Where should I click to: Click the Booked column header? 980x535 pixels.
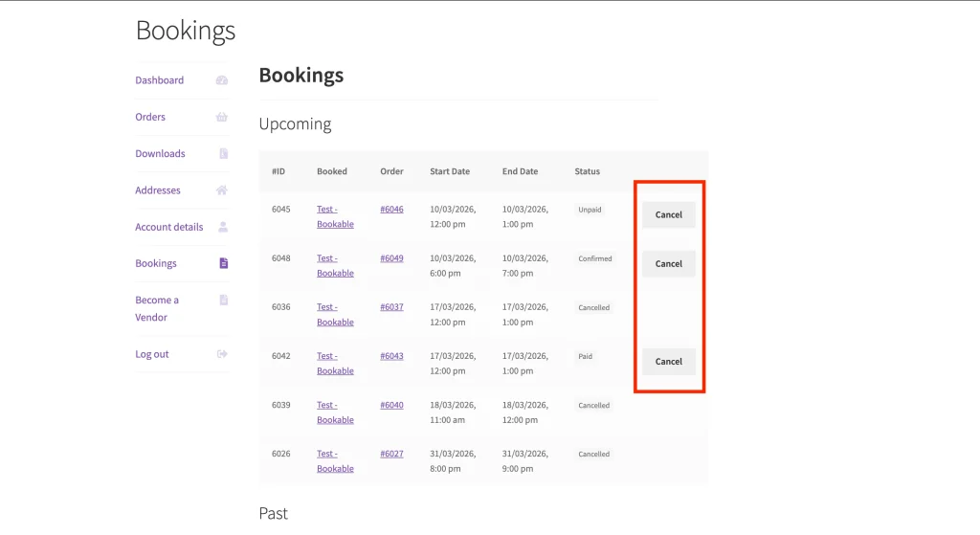coord(332,171)
